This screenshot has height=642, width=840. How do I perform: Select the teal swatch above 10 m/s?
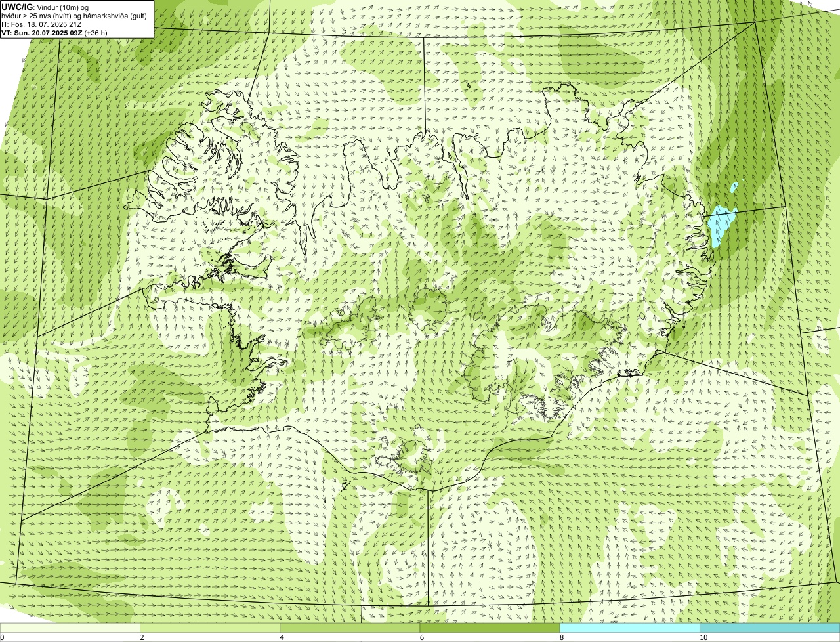click(770, 628)
